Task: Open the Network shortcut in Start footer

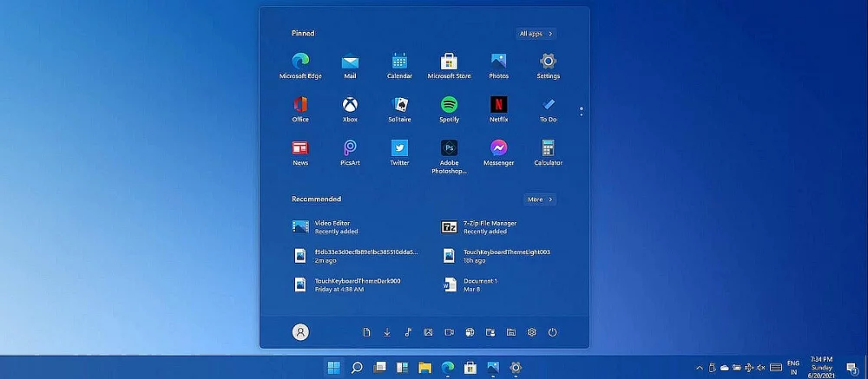Action: 470,332
